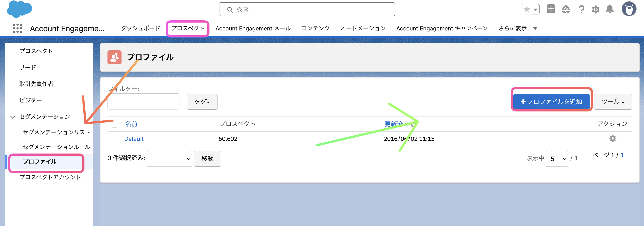This screenshot has height=226, width=644.
Task: Toggle the checkbox for the Default row
Action: (x=114, y=139)
